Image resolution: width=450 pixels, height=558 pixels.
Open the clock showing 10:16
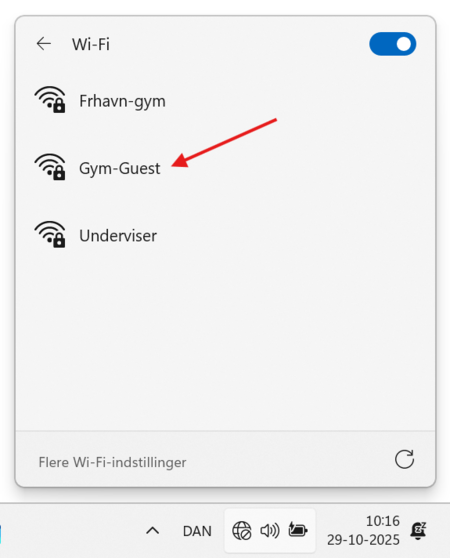point(382,521)
